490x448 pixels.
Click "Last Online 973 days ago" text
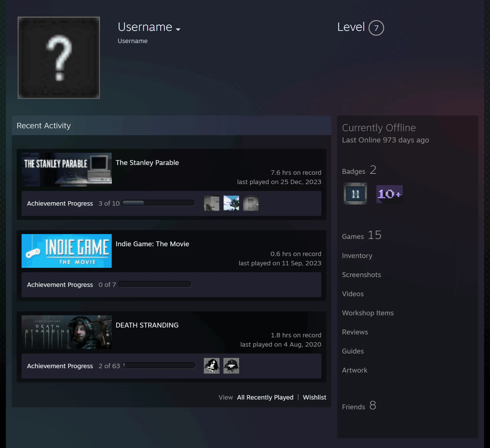click(385, 140)
